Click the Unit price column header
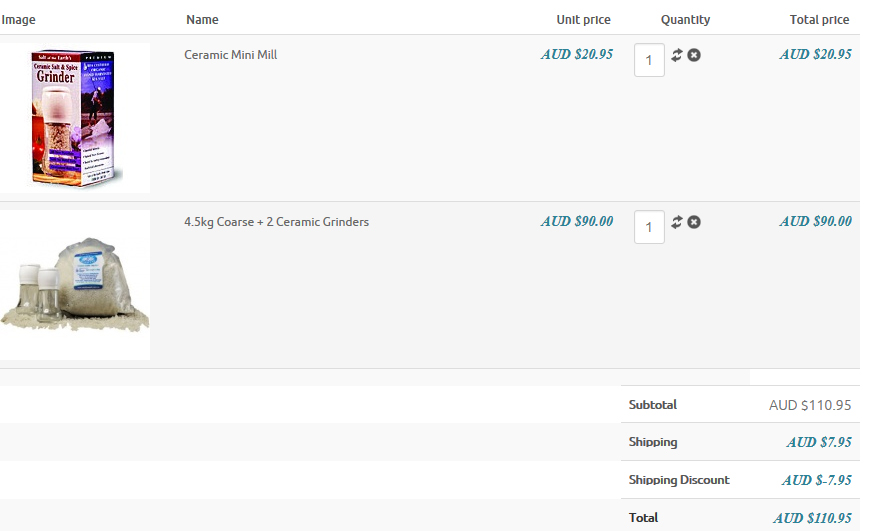Screen dimensions: 869x531 pyautogui.click(x=583, y=20)
